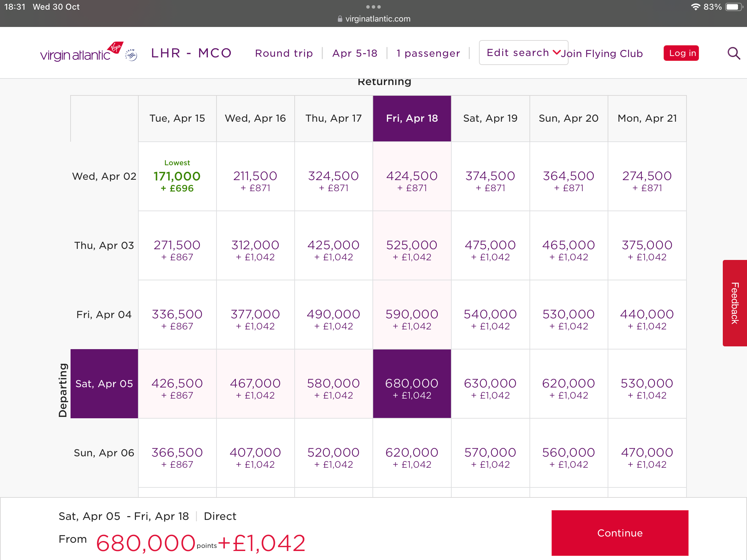Choose the 271,500 + £867 fare
The image size is (747, 560).
tap(177, 245)
